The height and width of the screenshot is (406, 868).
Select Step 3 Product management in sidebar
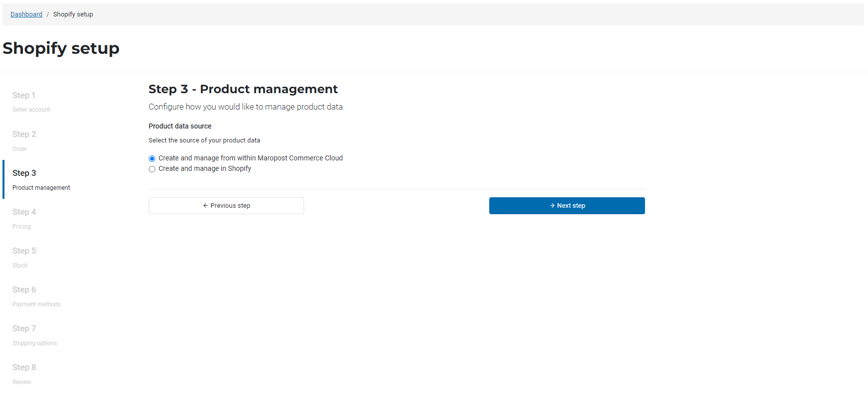(x=41, y=179)
